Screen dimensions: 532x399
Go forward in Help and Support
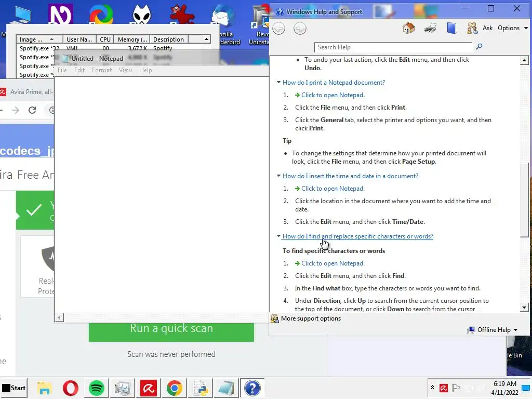tap(300, 29)
